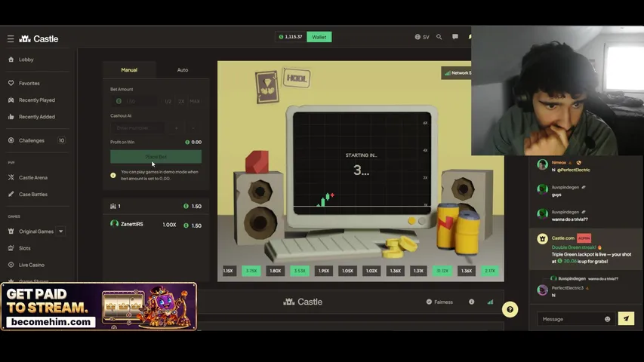Screen dimensions: 644x362
Task: Click the 2.17X history result chip
Action: click(490, 271)
